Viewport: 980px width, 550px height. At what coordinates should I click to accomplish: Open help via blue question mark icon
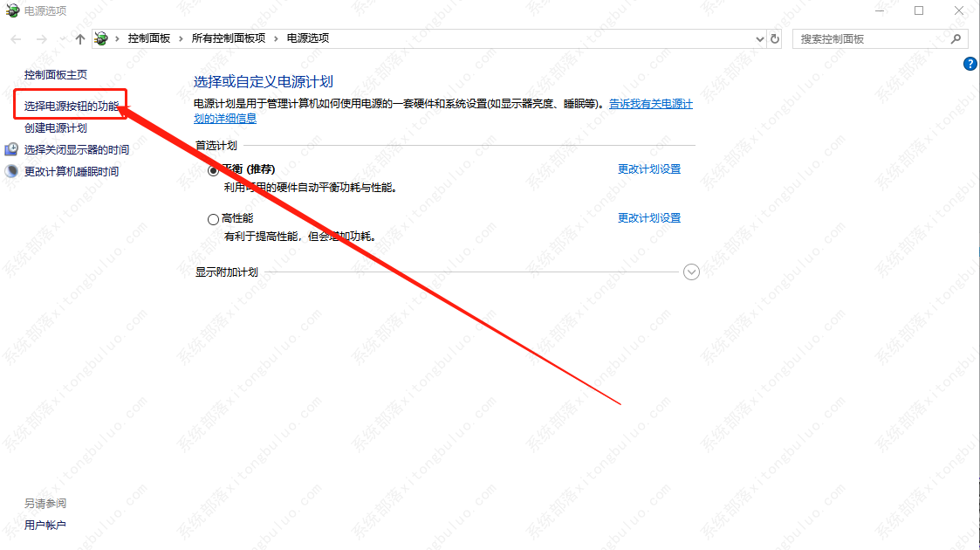970,64
